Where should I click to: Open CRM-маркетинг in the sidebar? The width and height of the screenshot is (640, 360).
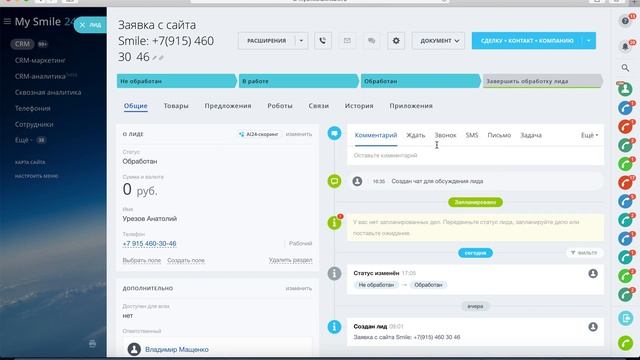coord(40,60)
